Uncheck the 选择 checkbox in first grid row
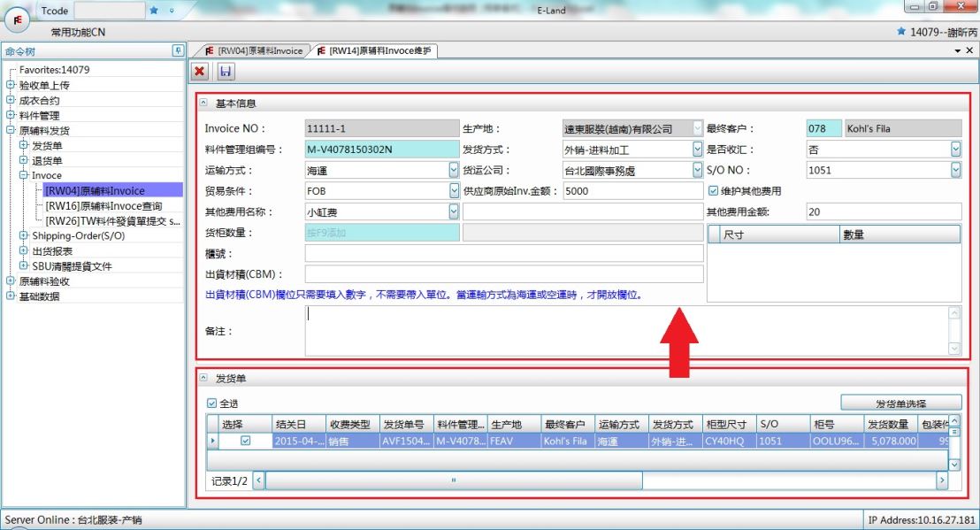Image resolution: width=980 pixels, height=530 pixels. [x=246, y=441]
